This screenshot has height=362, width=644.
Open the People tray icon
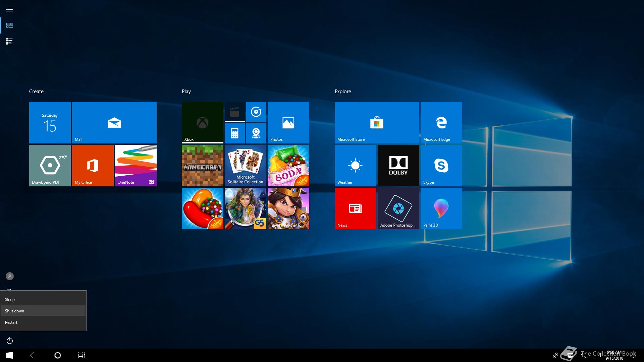click(x=555, y=355)
